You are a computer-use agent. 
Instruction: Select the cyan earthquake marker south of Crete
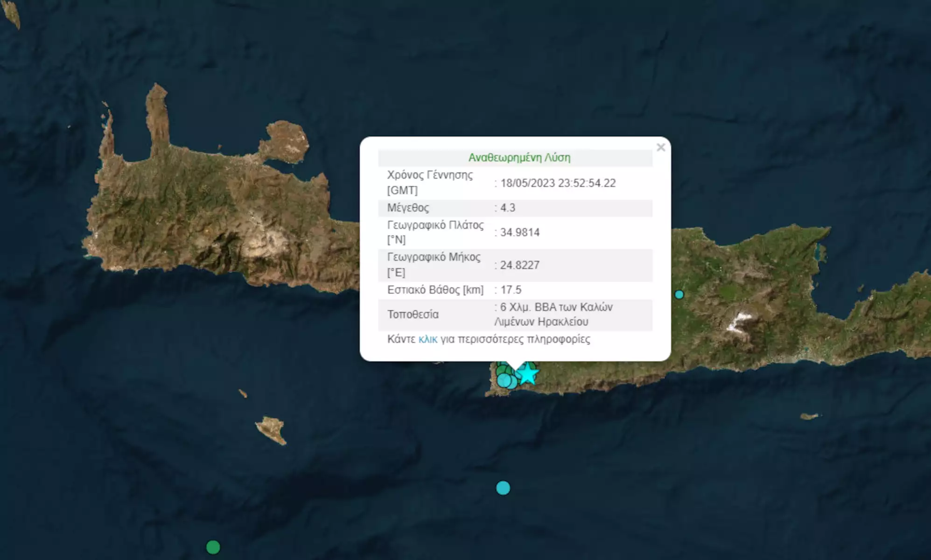tap(503, 488)
